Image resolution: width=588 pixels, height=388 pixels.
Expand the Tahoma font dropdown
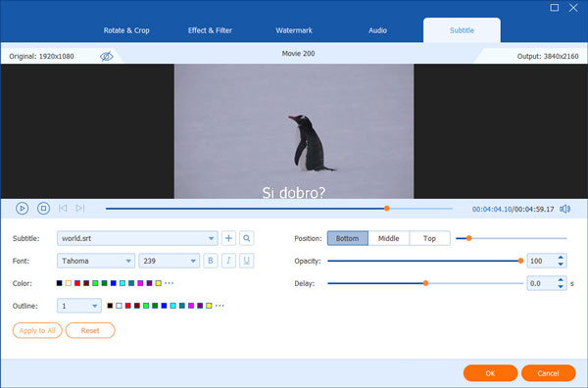click(x=96, y=261)
